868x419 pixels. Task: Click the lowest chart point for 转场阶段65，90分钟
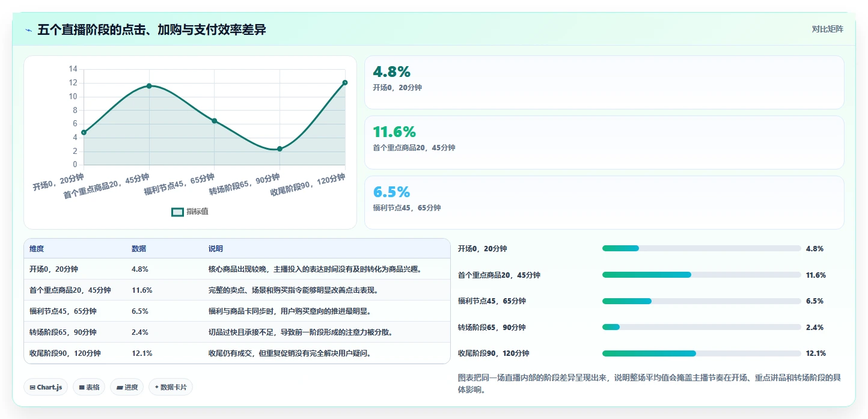point(280,148)
